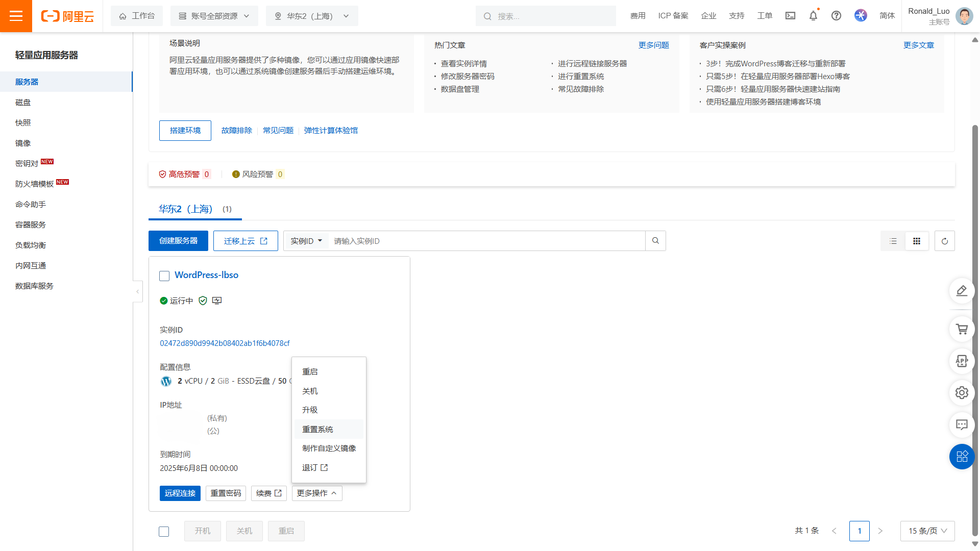Open the hamburger main menu
Screen dimensions: 980x551
pos(16,16)
